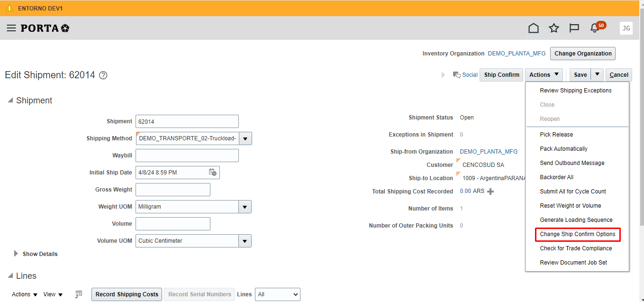The image size is (644, 302).
Task: Click the Volume input field
Action: pyautogui.click(x=173, y=224)
